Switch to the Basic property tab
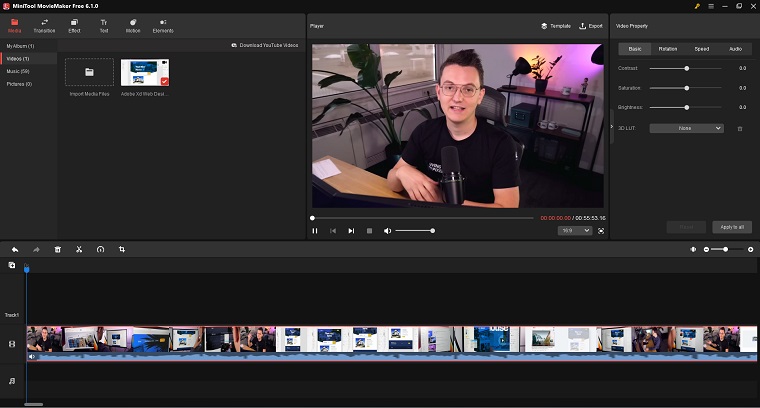The image size is (760, 408). coord(634,49)
